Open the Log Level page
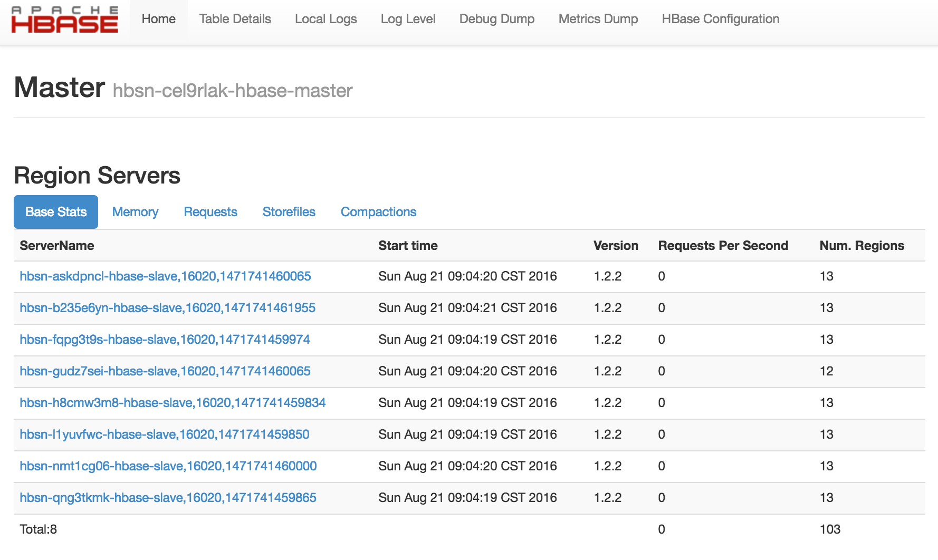 (x=408, y=19)
